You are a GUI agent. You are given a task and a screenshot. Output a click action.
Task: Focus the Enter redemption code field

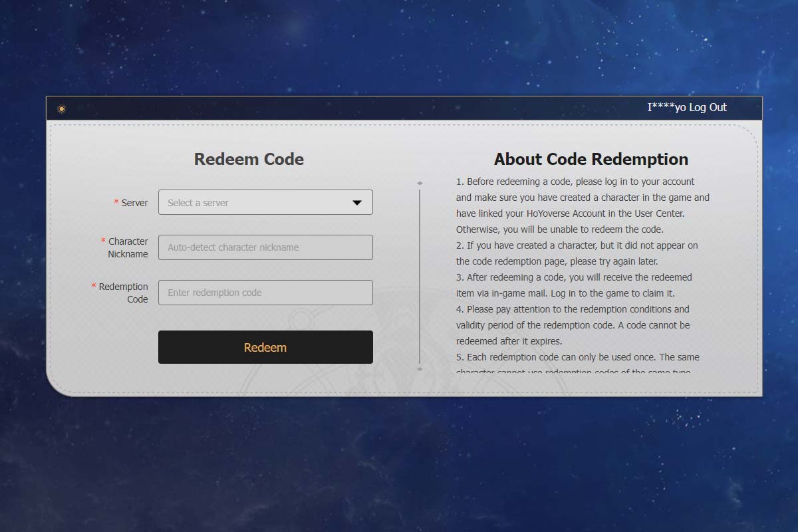pos(265,293)
